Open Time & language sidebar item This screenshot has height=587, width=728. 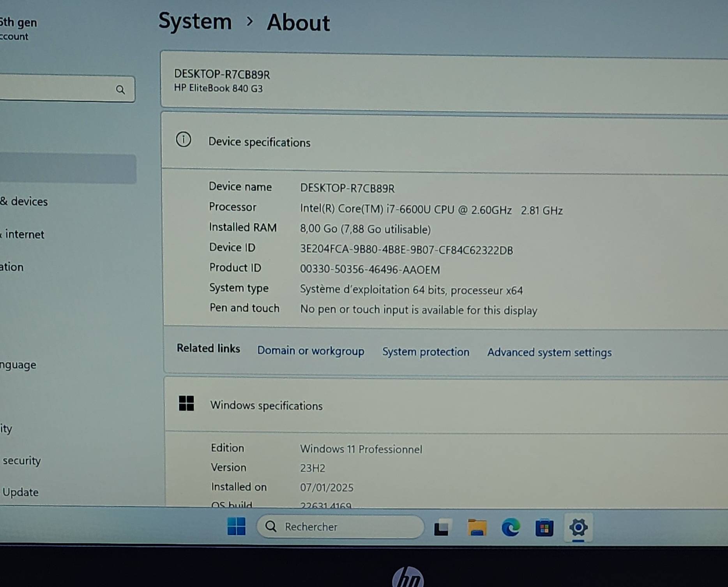click(x=18, y=365)
